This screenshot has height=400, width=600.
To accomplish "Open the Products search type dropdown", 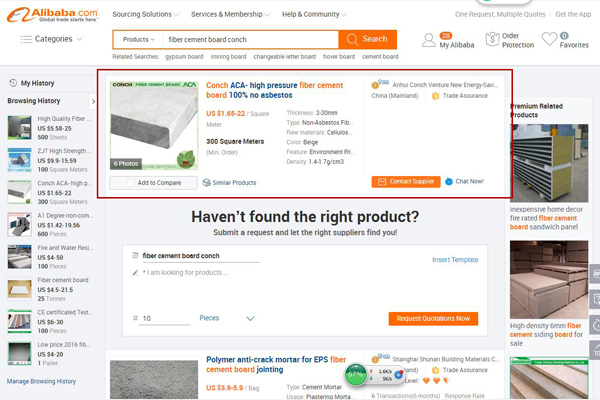I will (139, 39).
